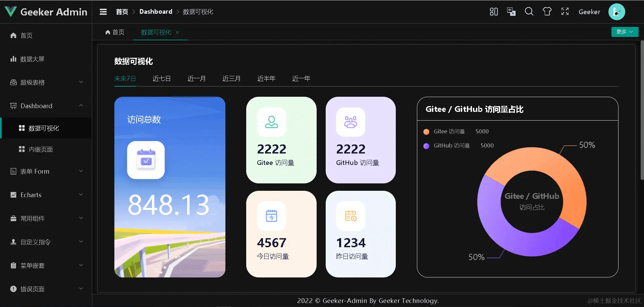Open the 更多 dropdown button
The height and width of the screenshot is (307, 644).
625,32
